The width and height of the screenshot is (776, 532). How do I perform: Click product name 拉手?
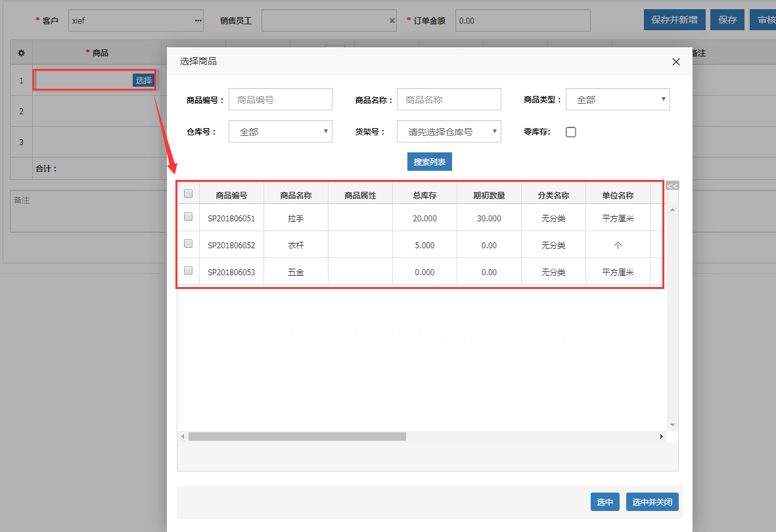[296, 218]
